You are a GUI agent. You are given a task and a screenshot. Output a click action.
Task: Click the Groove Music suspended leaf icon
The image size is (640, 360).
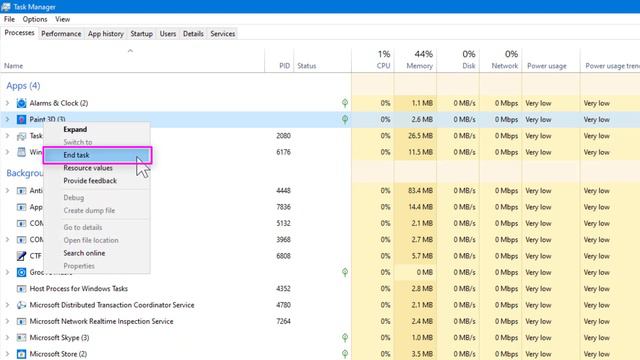[345, 272]
